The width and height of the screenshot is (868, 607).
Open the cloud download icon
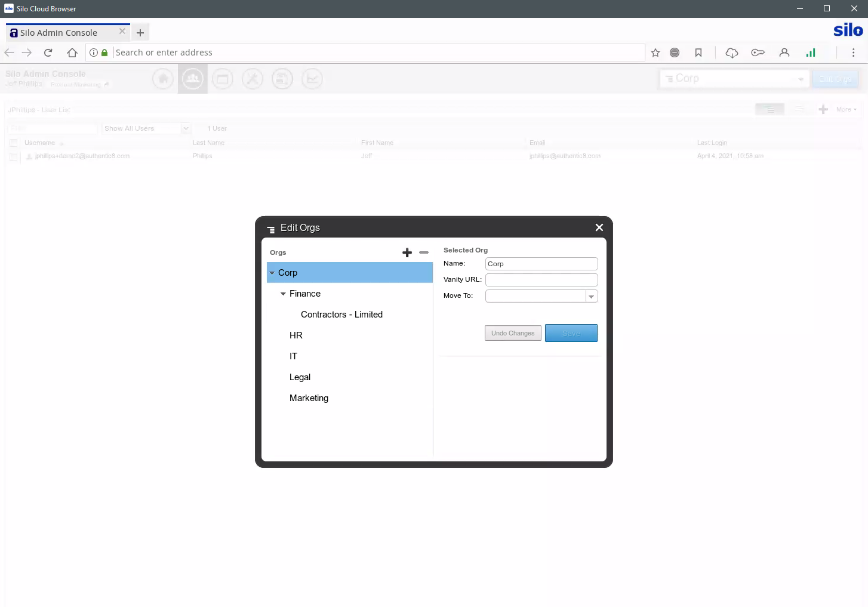[732, 53]
